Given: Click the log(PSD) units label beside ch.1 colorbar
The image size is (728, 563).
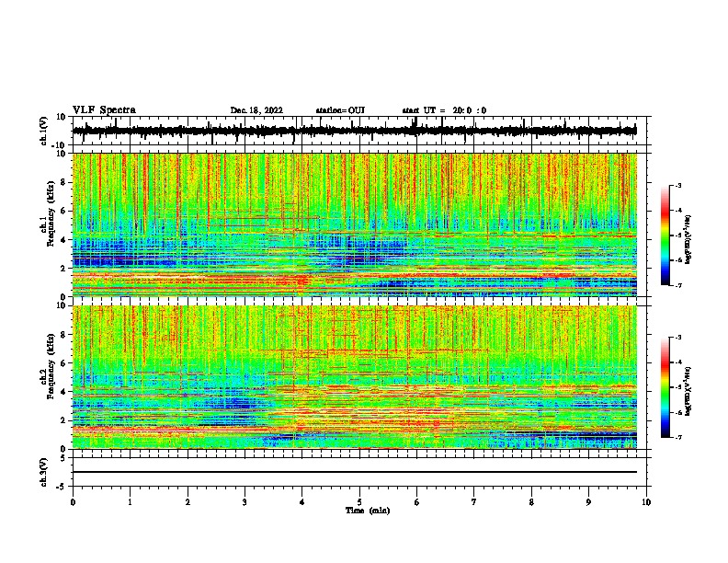Looking at the screenshot, I should (688, 240).
